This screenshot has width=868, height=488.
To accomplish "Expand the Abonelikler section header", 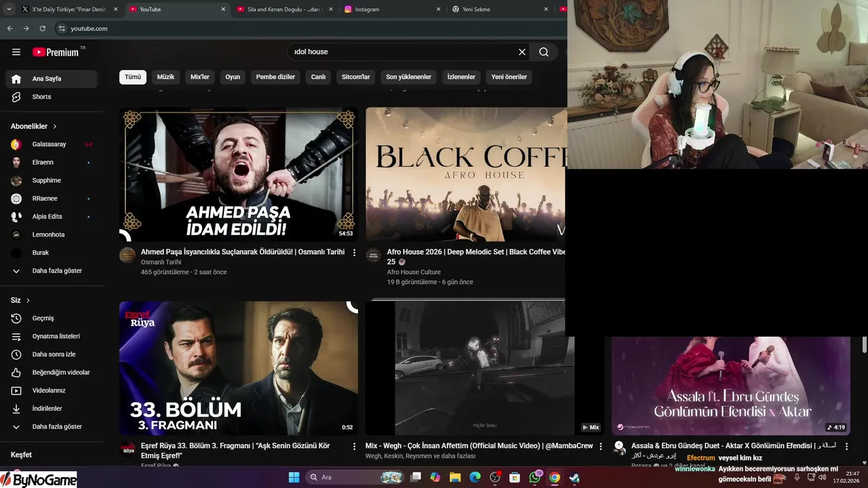I will coord(34,127).
